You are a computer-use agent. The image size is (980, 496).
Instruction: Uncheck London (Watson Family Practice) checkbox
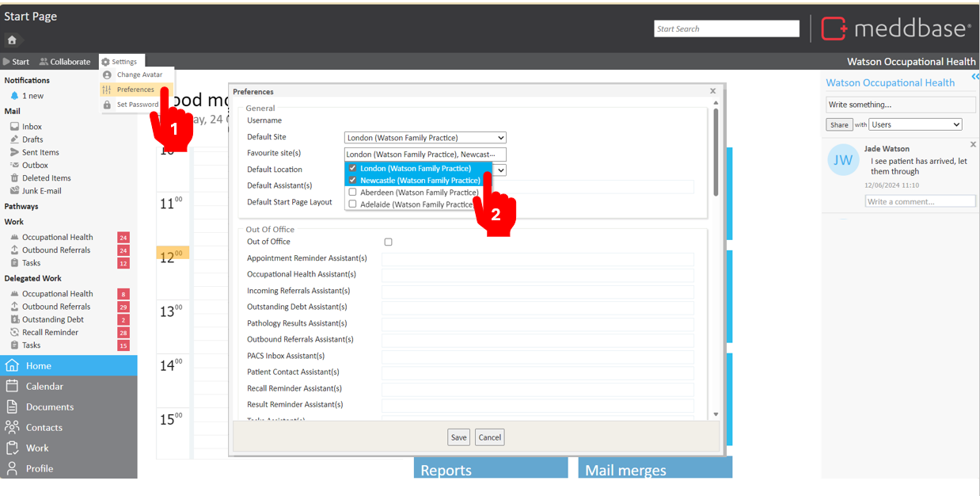[353, 169]
